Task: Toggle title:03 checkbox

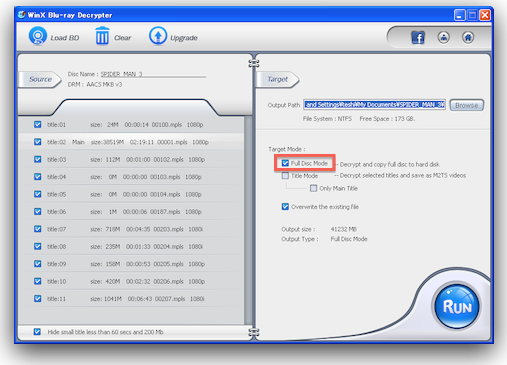Action: click(x=38, y=159)
